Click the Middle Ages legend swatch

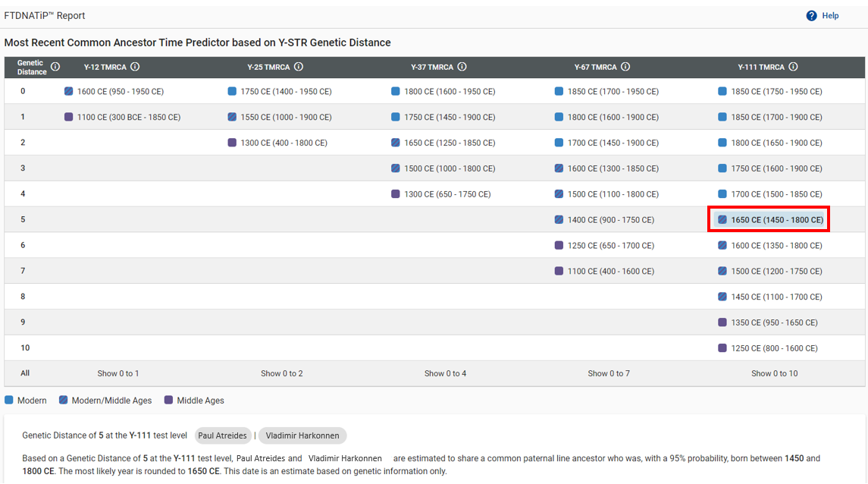[x=169, y=400]
